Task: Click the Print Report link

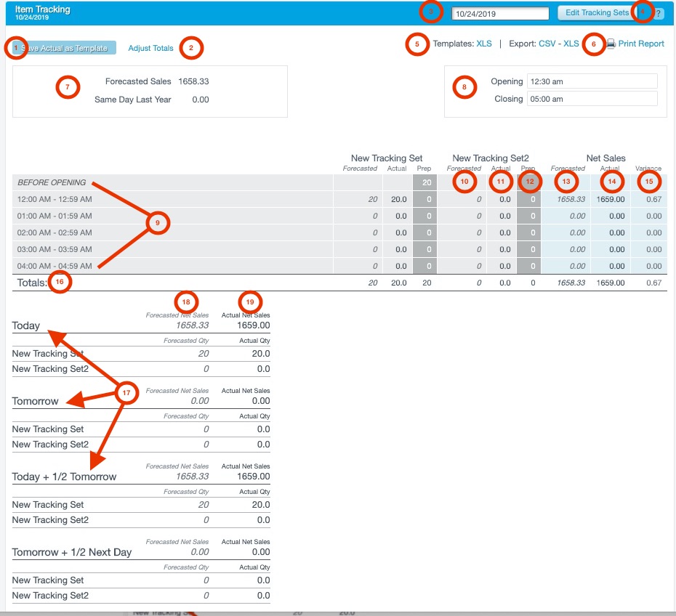Action: tap(641, 44)
